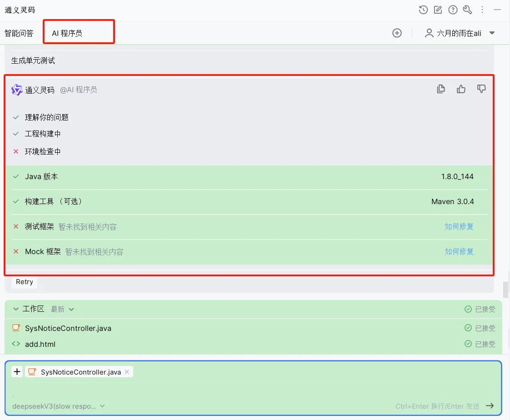Click the 理解你的问题 step
The width and height of the screenshot is (510, 420).
47,117
